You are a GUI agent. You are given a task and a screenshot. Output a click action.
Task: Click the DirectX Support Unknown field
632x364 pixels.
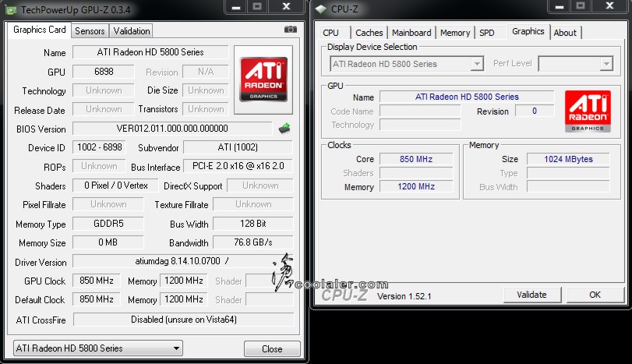point(260,186)
